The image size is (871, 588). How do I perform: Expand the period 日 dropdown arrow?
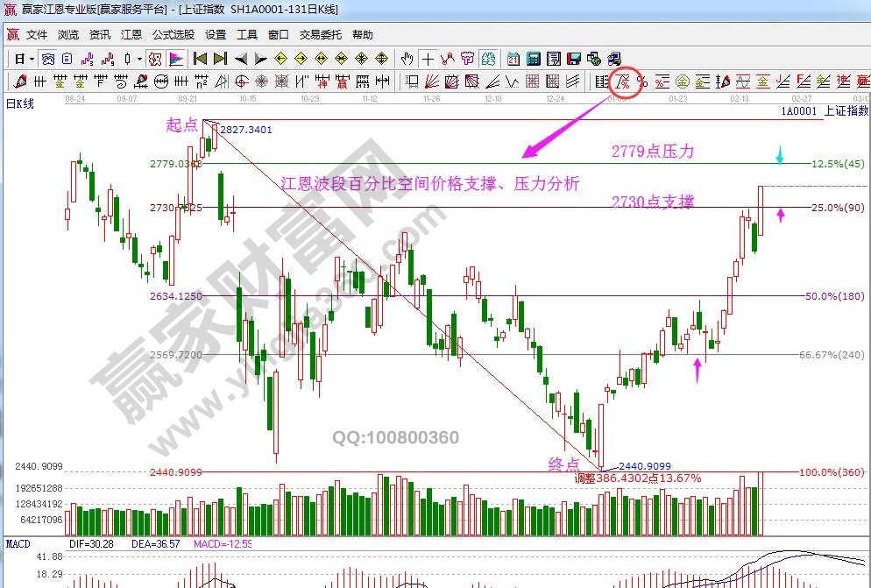coord(32,59)
